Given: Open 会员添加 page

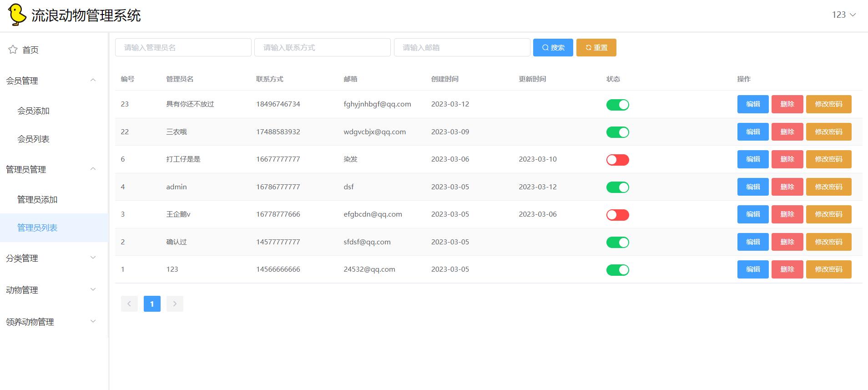Looking at the screenshot, I should click(54, 111).
